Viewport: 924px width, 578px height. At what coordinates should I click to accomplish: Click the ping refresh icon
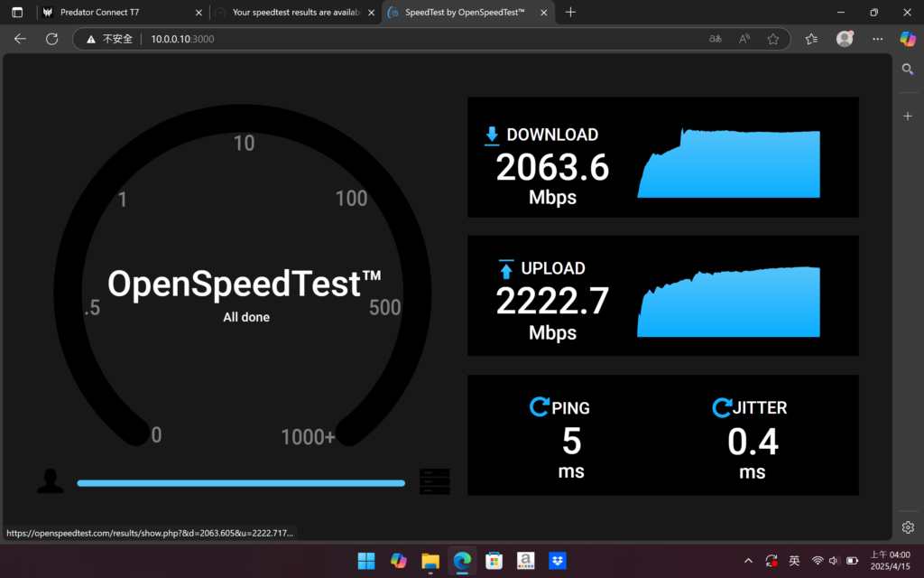tap(539, 406)
